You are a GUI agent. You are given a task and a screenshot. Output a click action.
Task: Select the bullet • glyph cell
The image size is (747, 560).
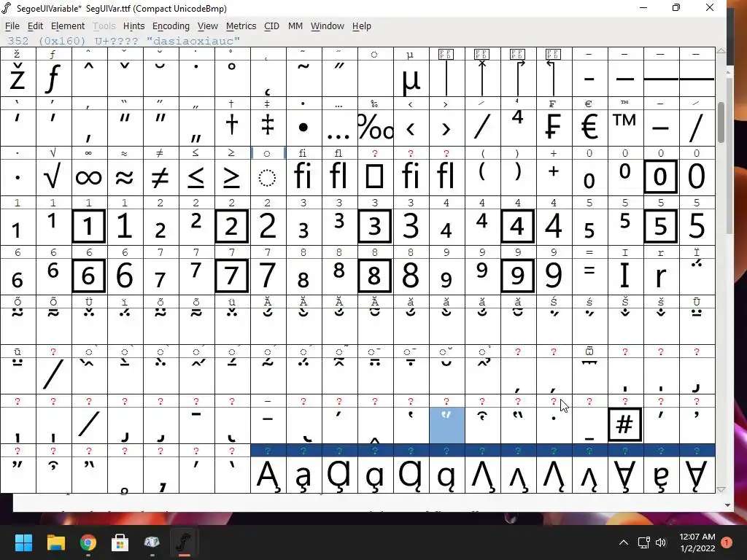click(304, 128)
